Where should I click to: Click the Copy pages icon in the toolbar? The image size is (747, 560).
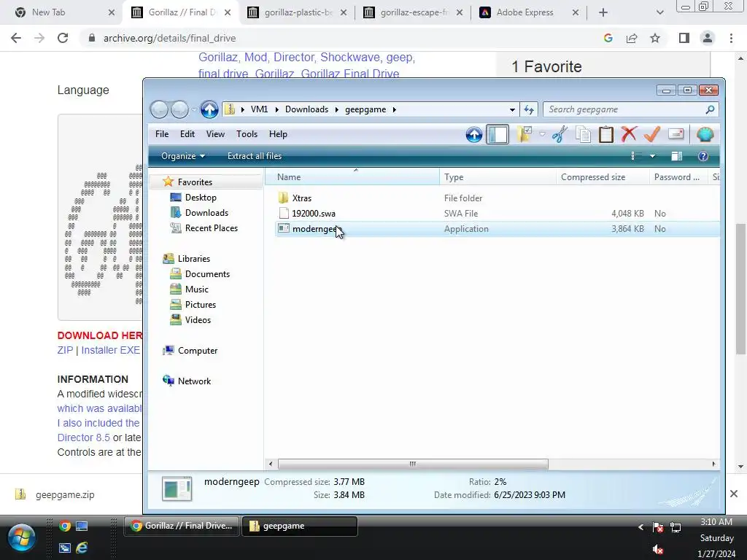point(583,134)
